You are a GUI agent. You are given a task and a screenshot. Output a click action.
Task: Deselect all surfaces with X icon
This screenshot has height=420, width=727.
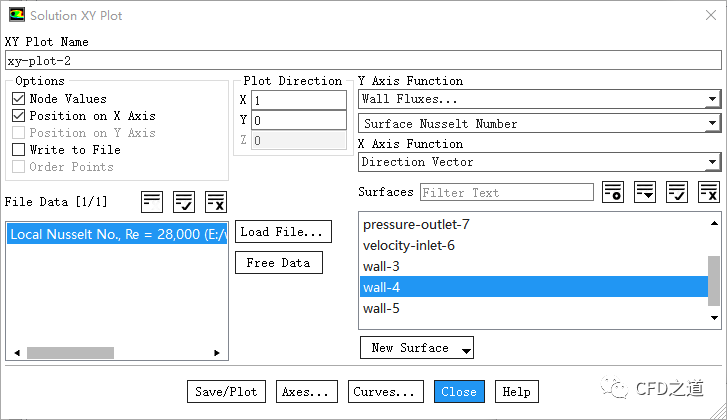tap(709, 192)
